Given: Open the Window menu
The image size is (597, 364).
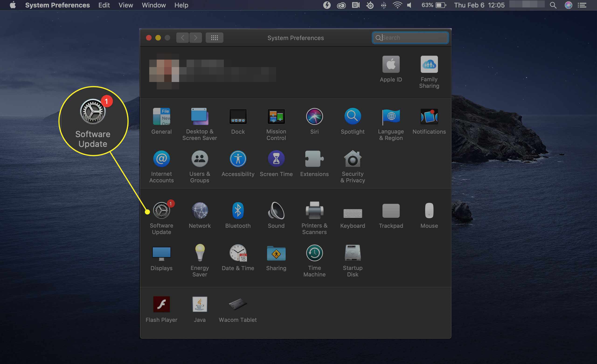Looking at the screenshot, I should coord(154,5).
